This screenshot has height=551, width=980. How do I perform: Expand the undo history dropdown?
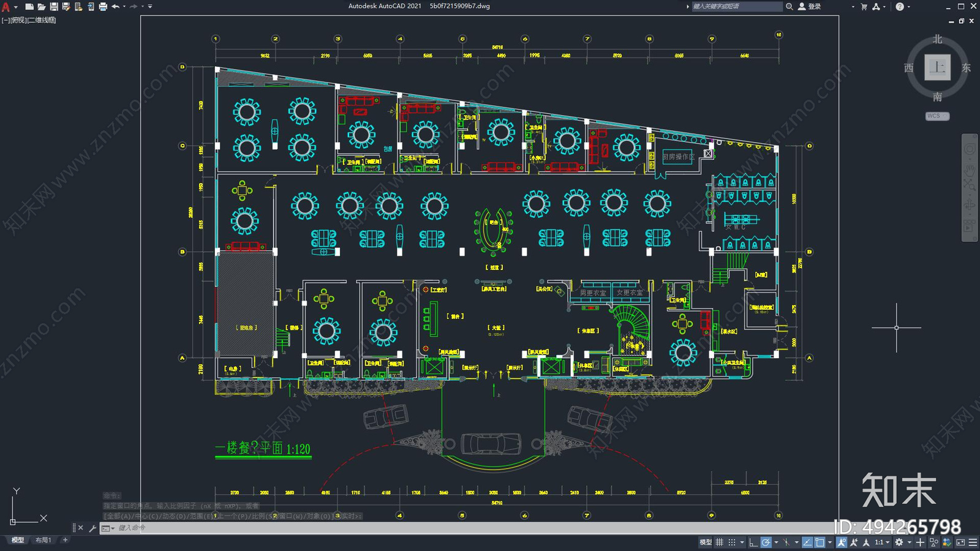tap(124, 7)
